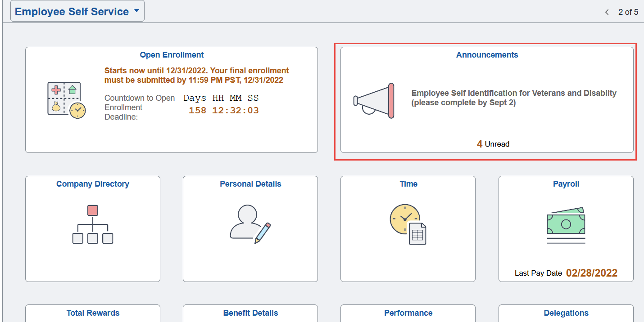This screenshot has height=322, width=644.
Task: Click the Company Directory org chart icon
Action: 93,224
